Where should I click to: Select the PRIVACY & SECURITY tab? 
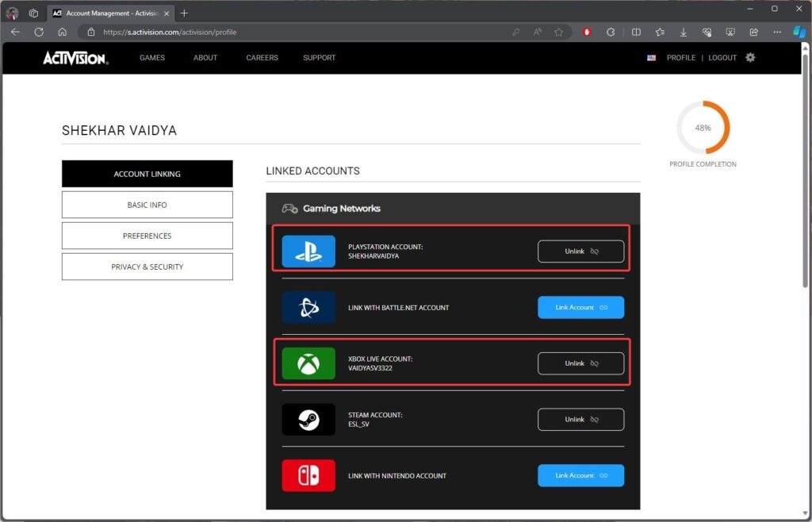point(147,267)
